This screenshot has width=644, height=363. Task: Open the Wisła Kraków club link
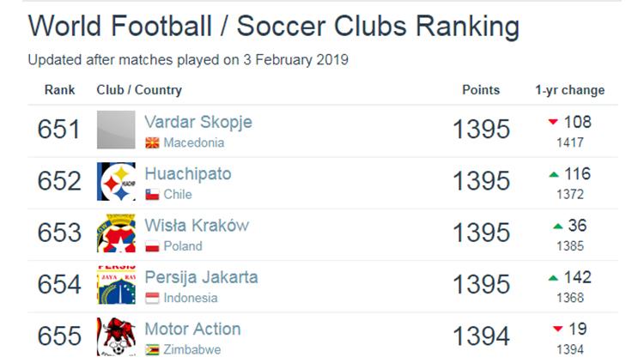tap(197, 226)
